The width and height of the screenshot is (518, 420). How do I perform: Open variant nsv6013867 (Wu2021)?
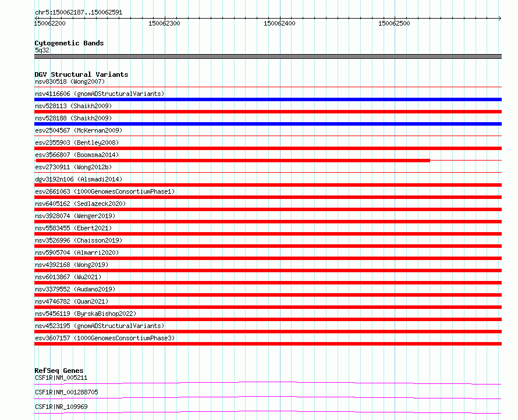click(x=68, y=277)
